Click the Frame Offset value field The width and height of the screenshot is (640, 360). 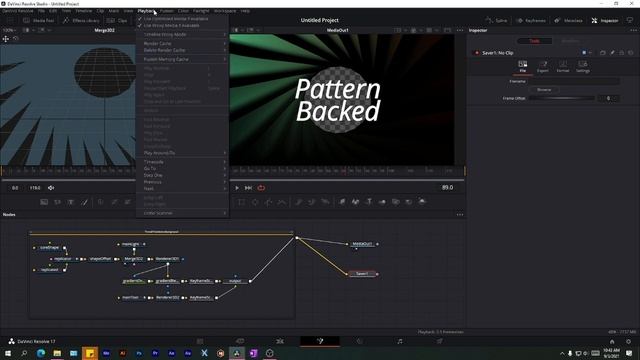608,98
